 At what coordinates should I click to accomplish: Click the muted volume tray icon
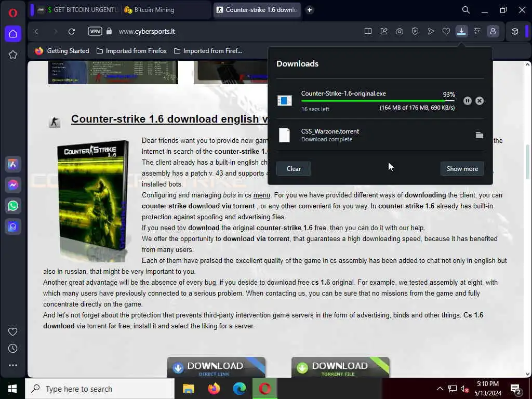[464, 389]
